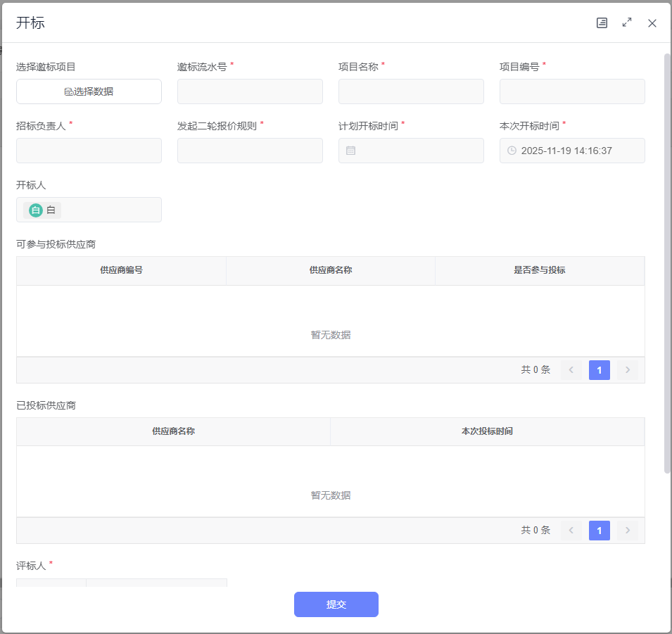
Task: Go to next page in 可参与投标供应商 table
Action: click(627, 370)
